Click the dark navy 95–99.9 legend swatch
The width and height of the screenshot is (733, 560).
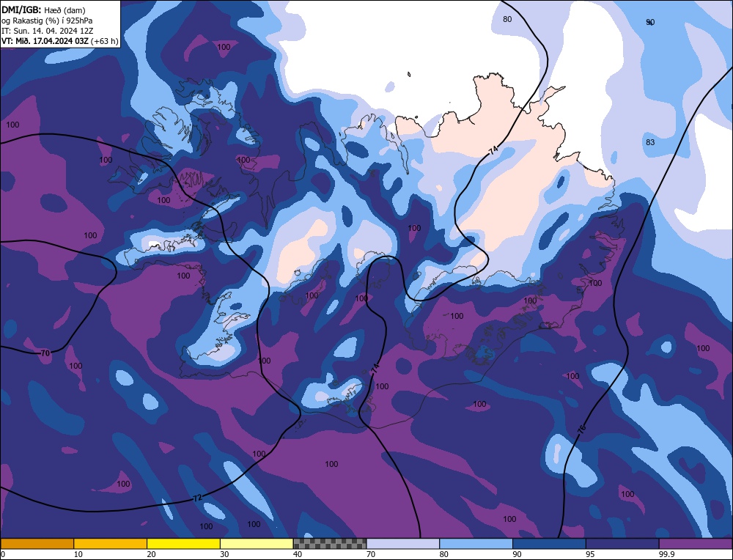[x=622, y=543]
